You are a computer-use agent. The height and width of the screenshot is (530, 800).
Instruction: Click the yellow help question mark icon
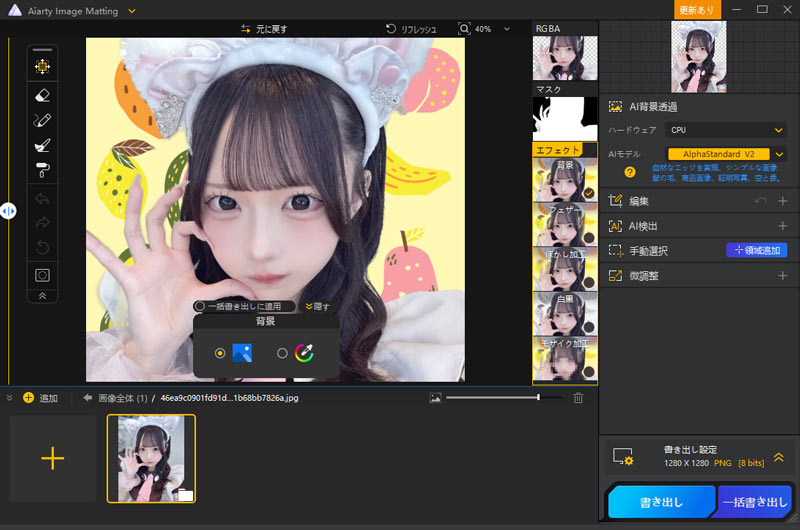pyautogui.click(x=630, y=172)
